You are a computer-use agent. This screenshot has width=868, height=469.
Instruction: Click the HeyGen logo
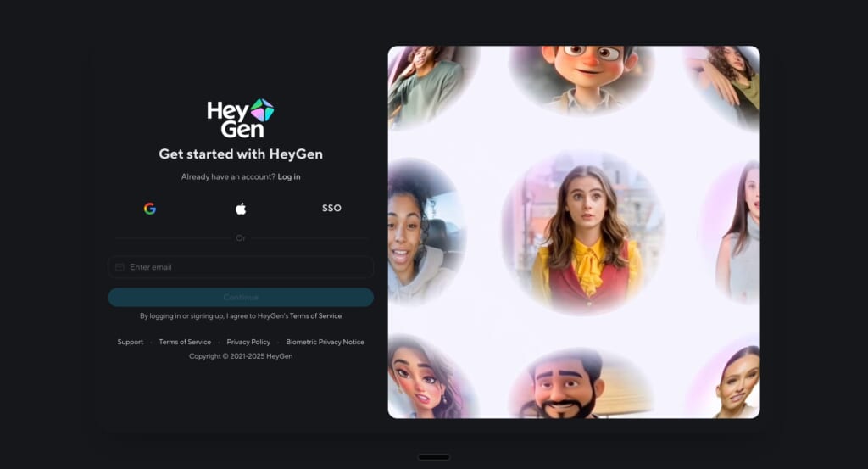point(241,119)
